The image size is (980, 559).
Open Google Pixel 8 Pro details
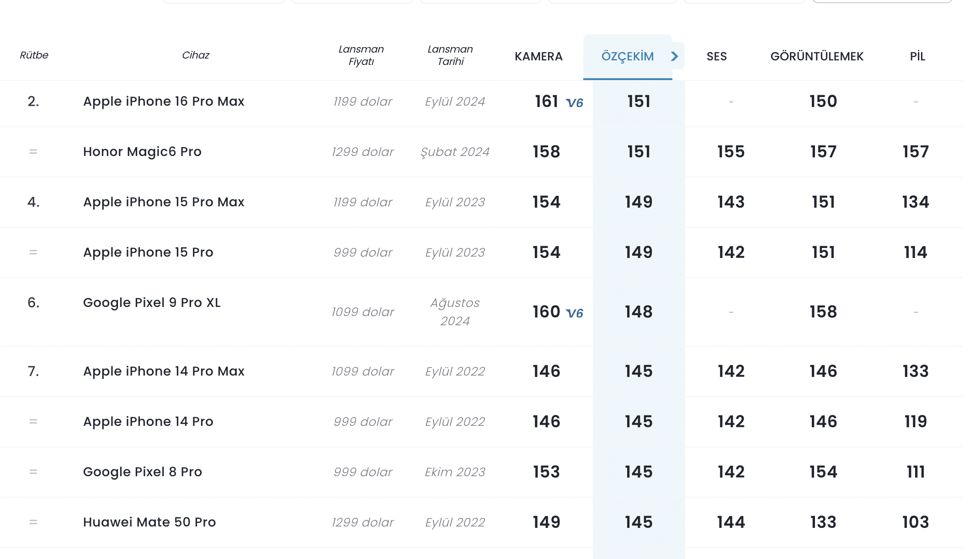(143, 472)
